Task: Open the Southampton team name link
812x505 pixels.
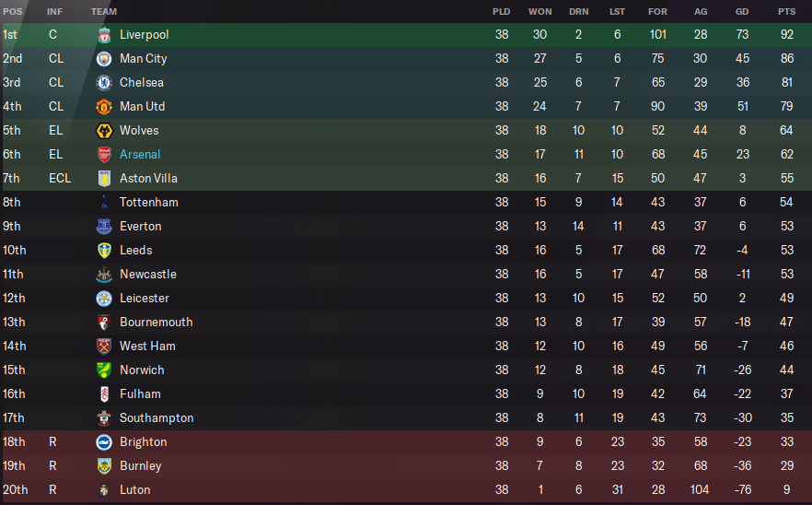Action: click(x=157, y=417)
